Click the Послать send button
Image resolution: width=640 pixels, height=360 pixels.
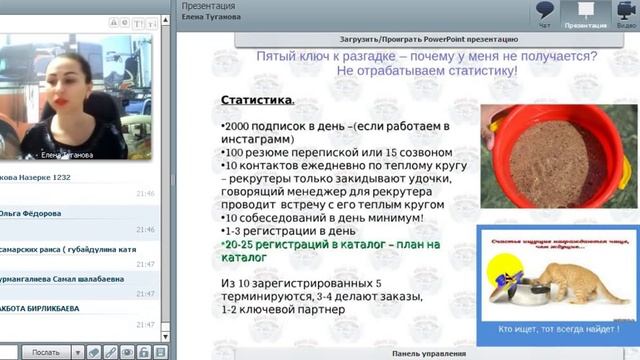pyautogui.click(x=46, y=352)
